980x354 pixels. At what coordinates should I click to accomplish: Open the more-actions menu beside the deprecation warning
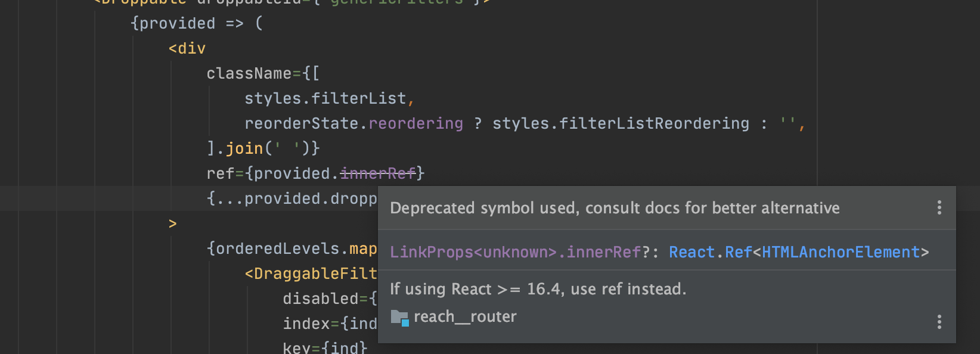[939, 207]
